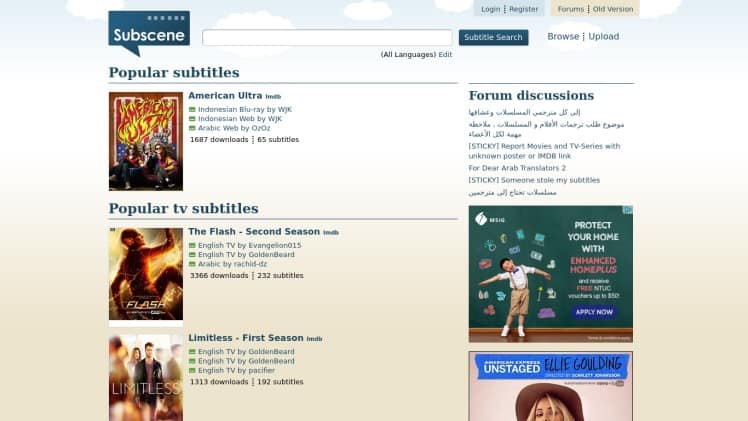Click APPLY NOW in the home insurance ad
The width and height of the screenshot is (748, 421).
[x=594, y=312]
